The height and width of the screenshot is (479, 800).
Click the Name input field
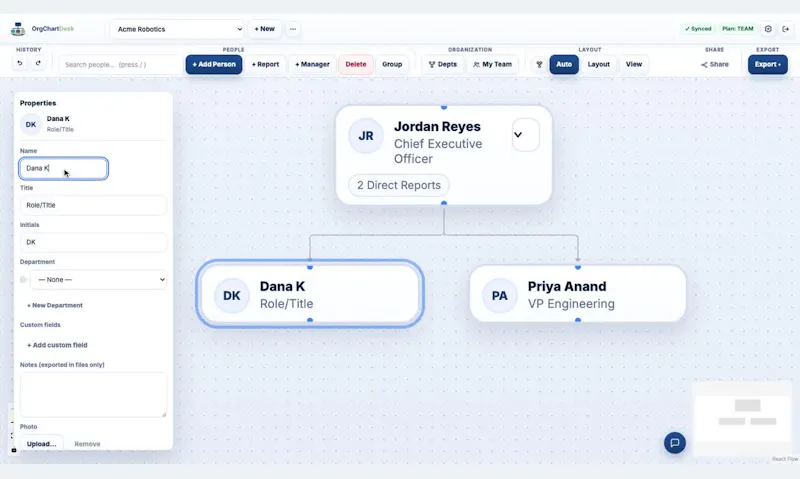pyautogui.click(x=63, y=168)
